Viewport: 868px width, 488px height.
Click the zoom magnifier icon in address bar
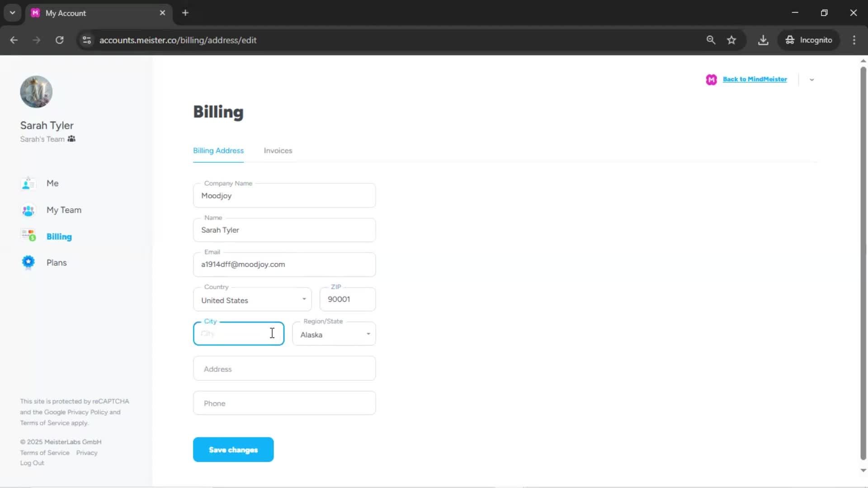pyautogui.click(x=711, y=40)
